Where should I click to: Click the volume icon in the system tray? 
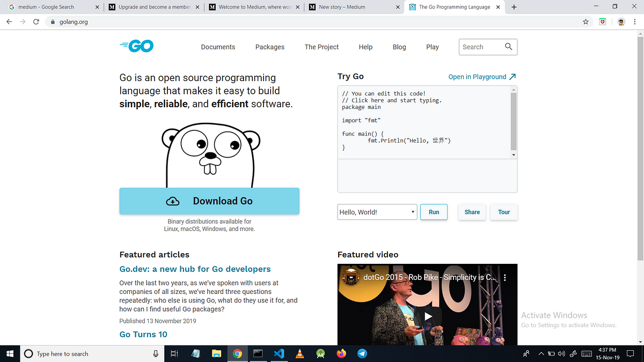(561, 353)
